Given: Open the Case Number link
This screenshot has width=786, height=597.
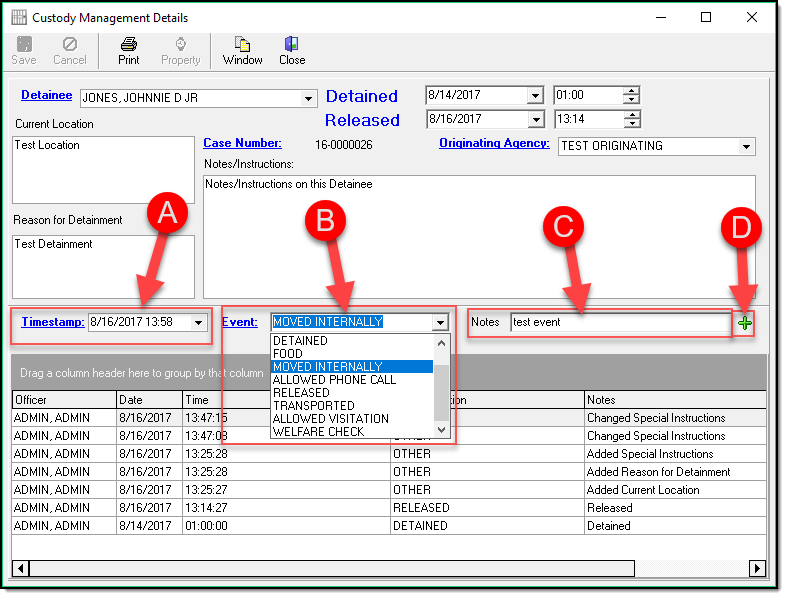Looking at the screenshot, I should coord(242,144).
